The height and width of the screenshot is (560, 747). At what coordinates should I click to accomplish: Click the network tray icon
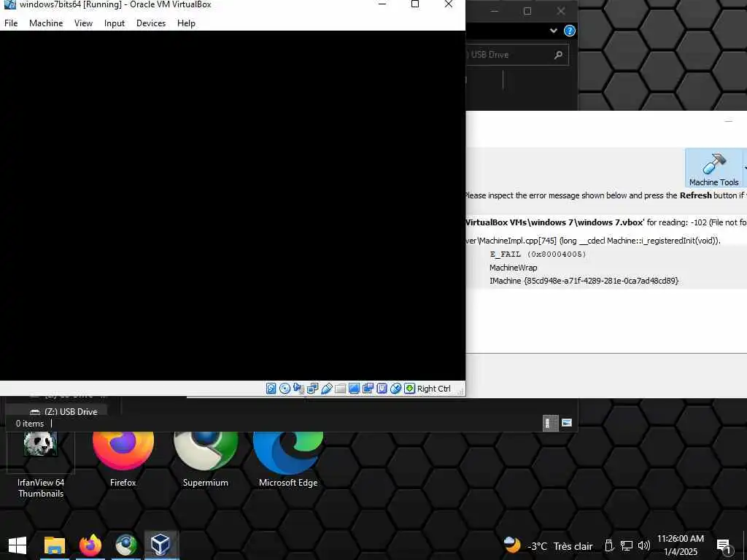point(627,545)
